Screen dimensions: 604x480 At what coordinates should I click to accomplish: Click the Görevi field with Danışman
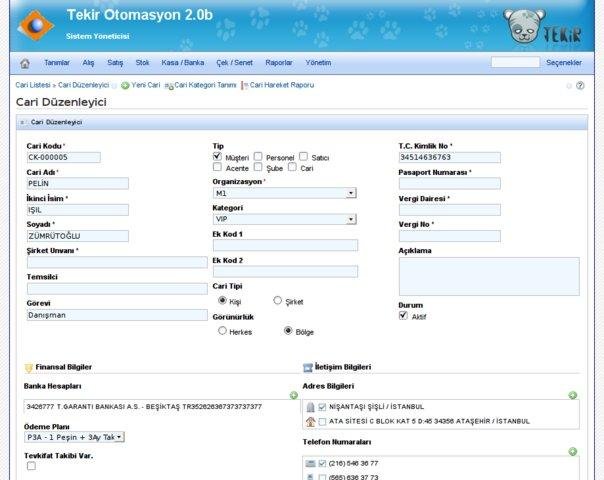(117, 315)
